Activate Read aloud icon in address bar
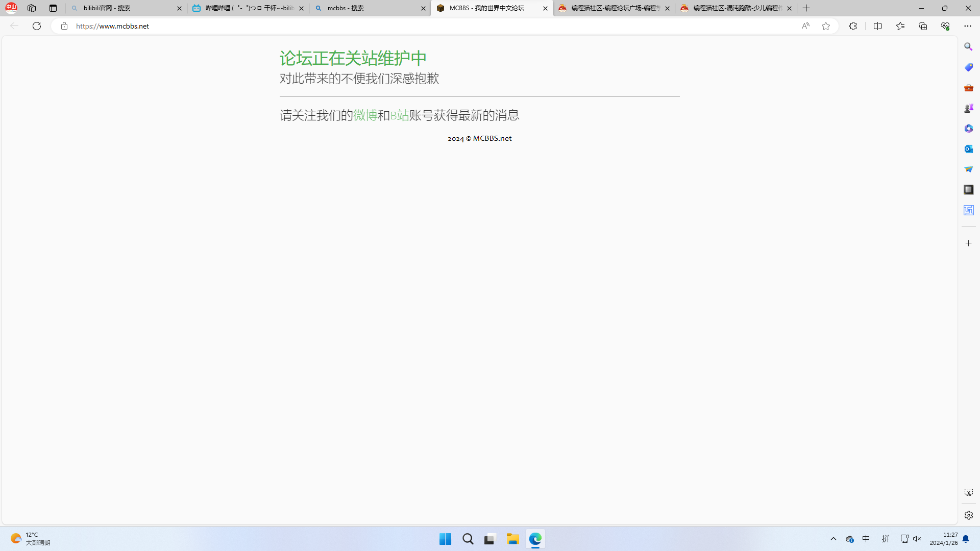 click(805, 26)
